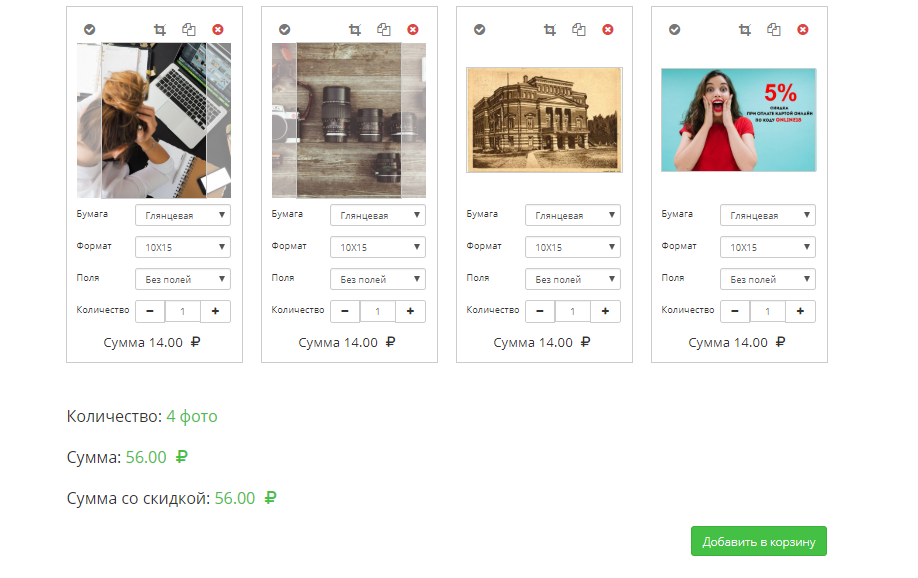Select the 5% promo photo thumbnail
The height and width of the screenshot is (578, 918).
click(739, 120)
